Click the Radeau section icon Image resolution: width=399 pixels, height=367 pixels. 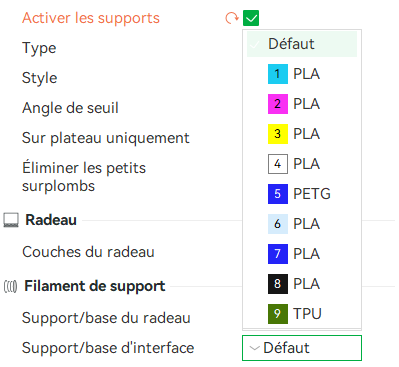coord(11,220)
